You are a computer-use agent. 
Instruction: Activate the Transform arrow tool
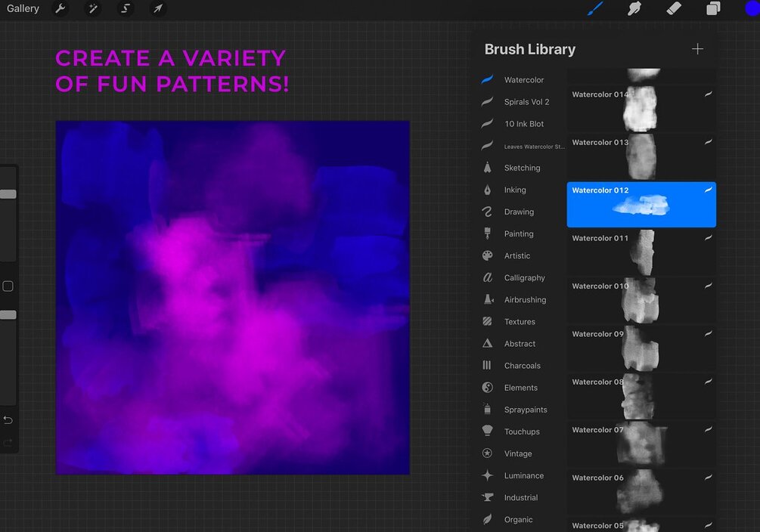tap(157, 9)
